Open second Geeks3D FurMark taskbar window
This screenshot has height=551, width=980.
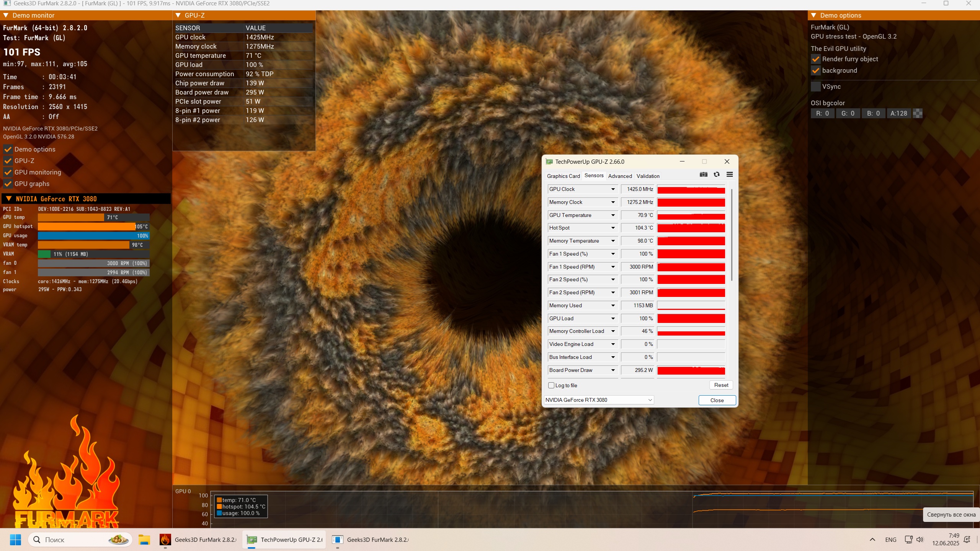coord(370,540)
